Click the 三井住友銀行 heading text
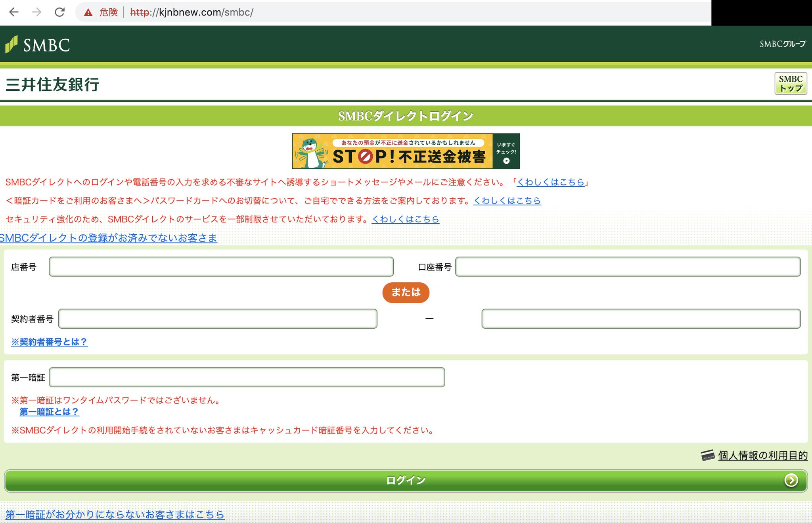 52,85
